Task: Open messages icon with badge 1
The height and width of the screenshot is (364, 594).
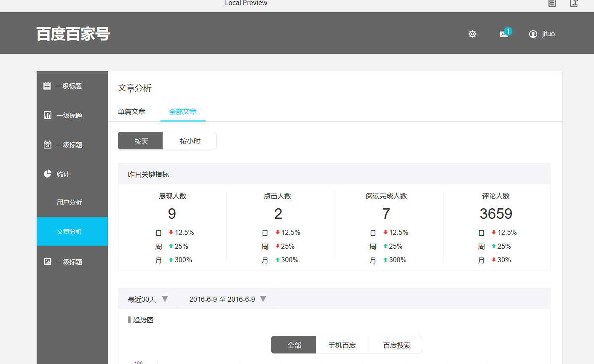Action: pos(505,33)
